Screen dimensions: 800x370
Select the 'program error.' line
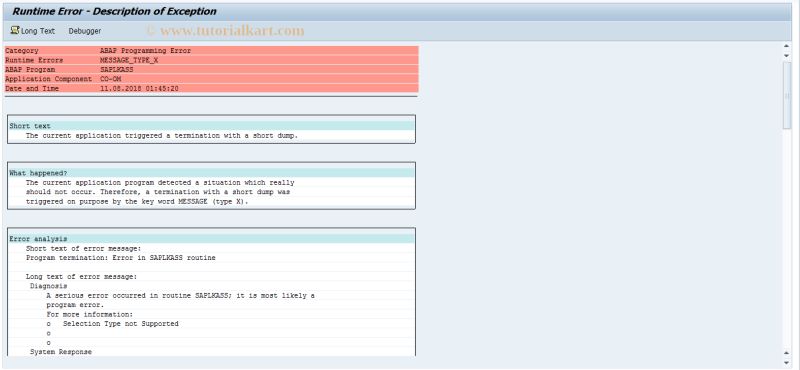tap(75, 305)
